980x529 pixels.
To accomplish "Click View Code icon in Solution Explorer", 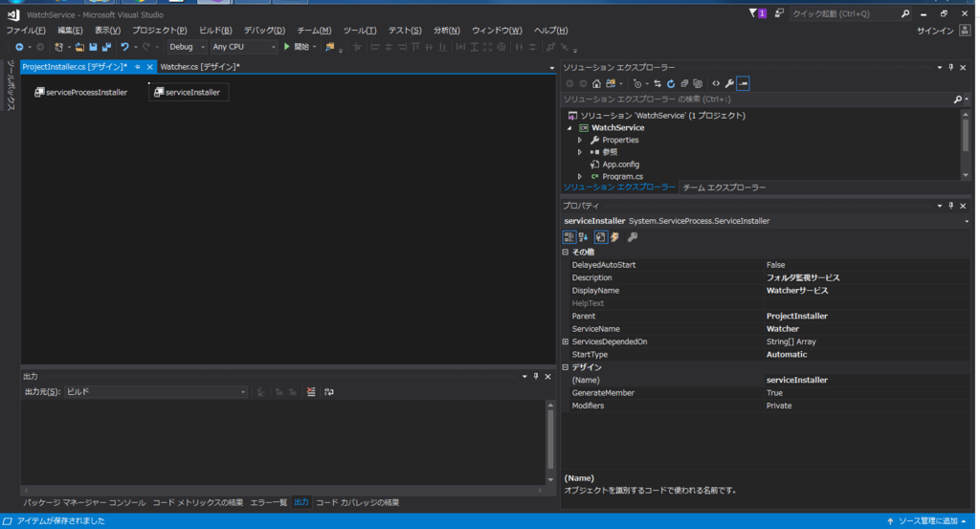I will (x=716, y=83).
